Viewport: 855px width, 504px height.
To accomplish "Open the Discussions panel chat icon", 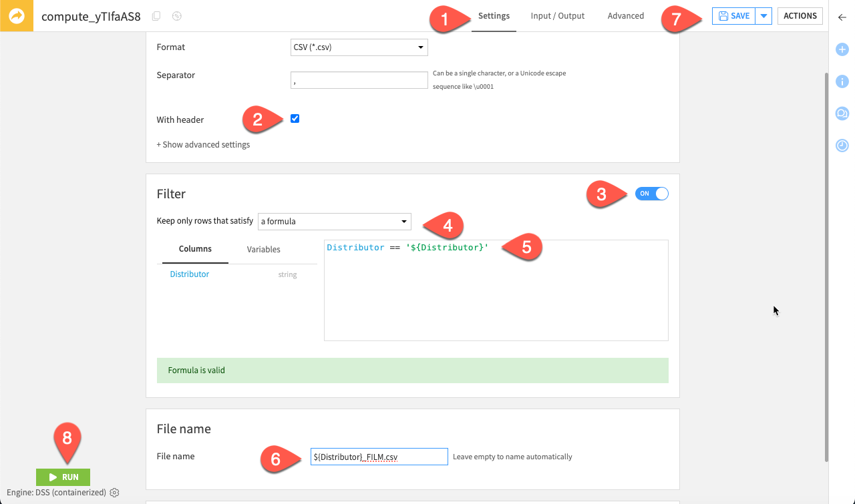I will [x=842, y=113].
